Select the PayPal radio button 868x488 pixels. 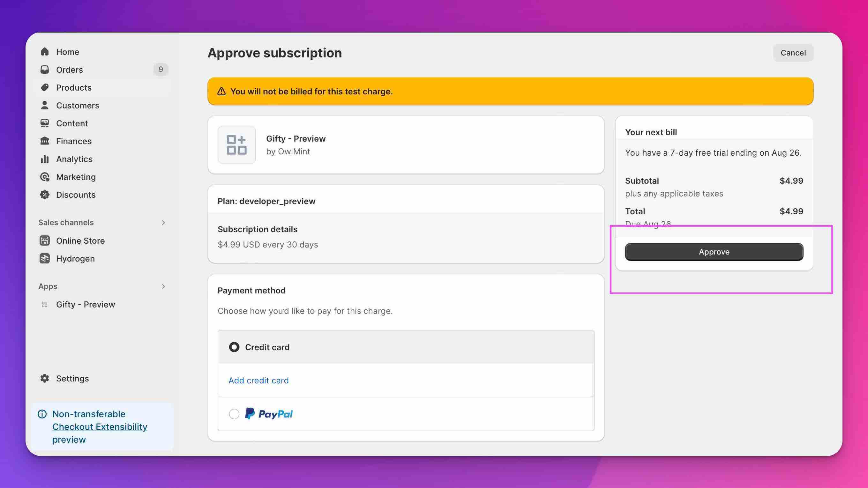[x=234, y=414]
